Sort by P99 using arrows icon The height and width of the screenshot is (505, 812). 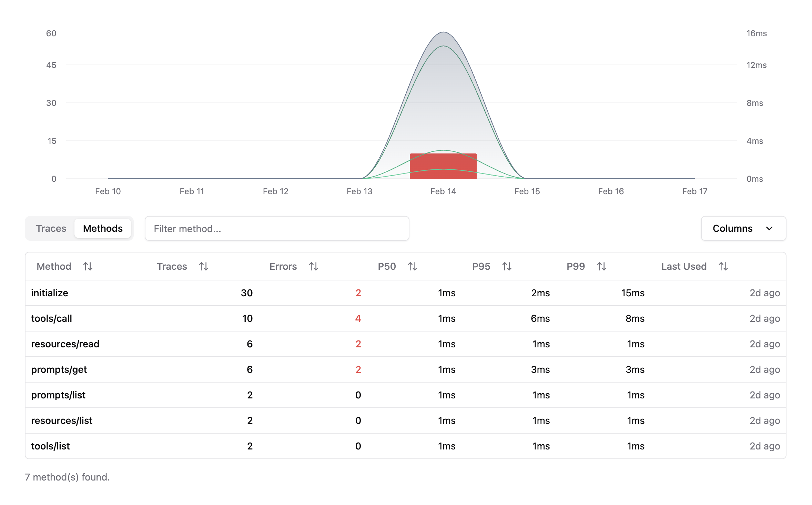pyautogui.click(x=602, y=266)
